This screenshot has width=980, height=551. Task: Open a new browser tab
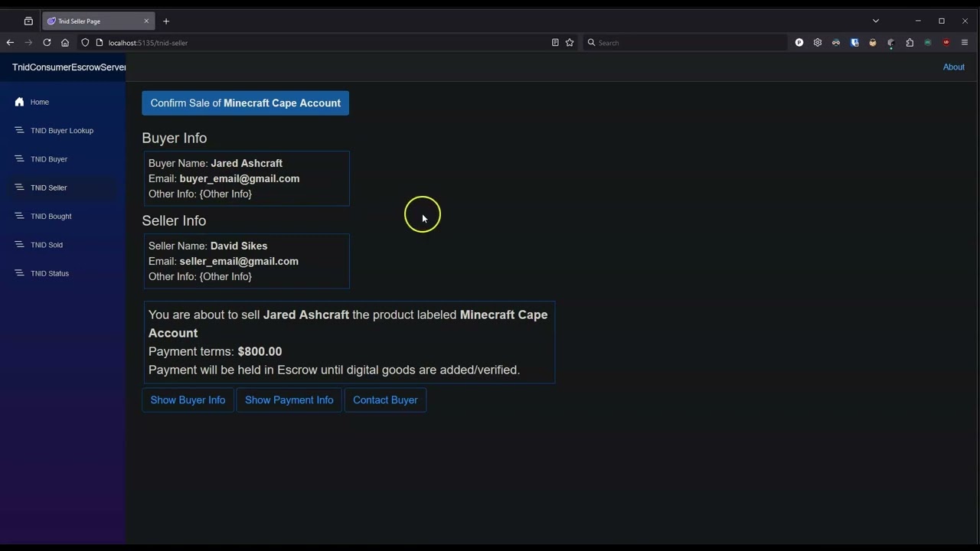(166, 21)
